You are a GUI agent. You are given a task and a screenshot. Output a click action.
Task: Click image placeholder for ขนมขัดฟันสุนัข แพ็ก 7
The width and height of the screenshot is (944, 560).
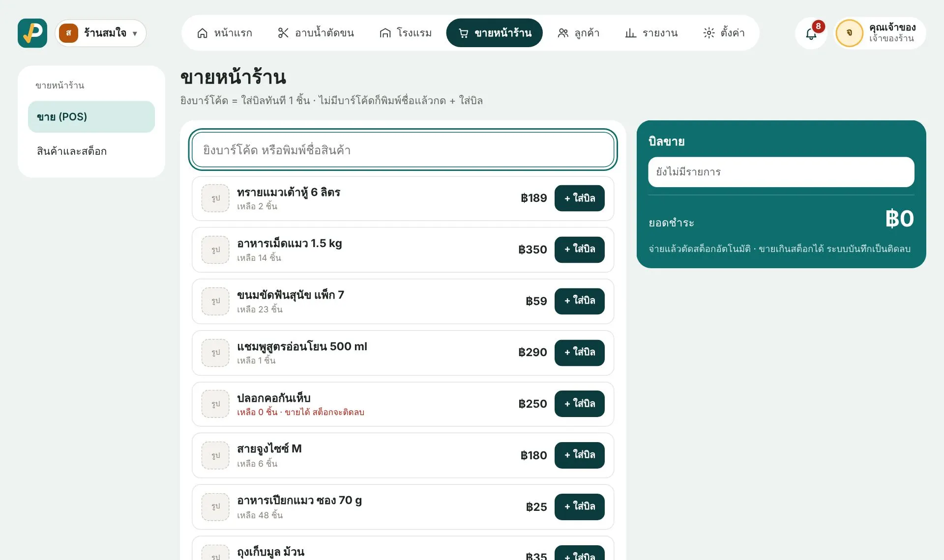point(215,301)
